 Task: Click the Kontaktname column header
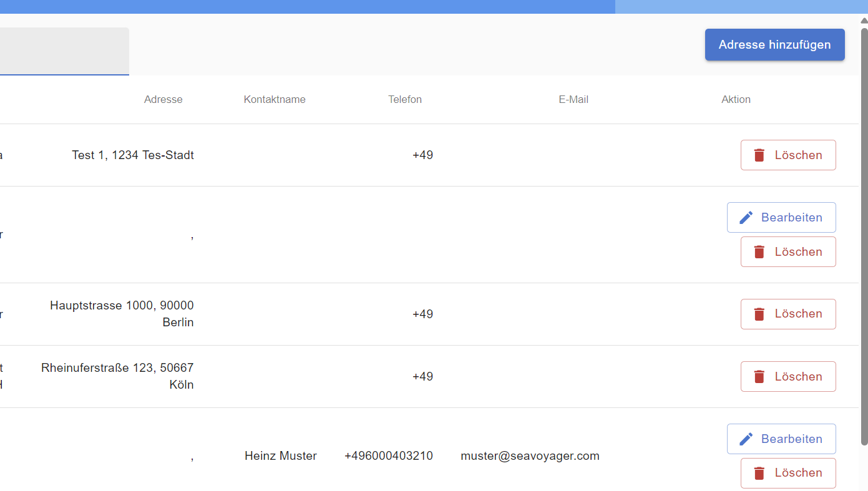click(275, 100)
